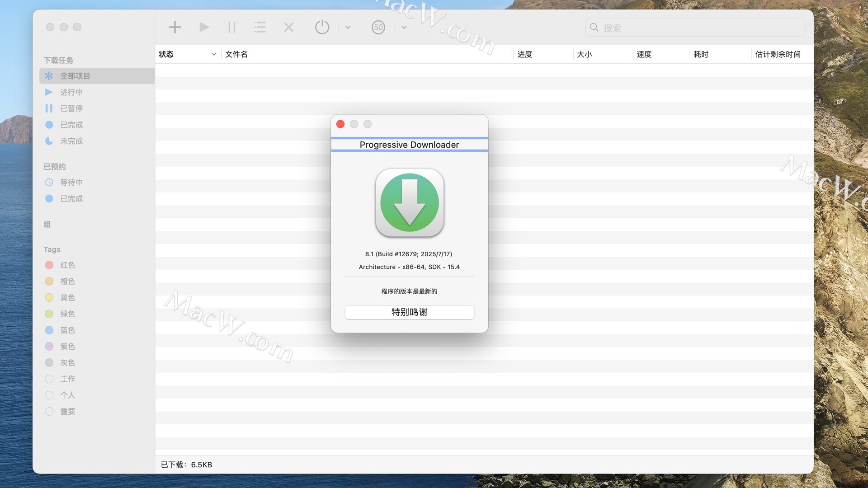Remove task with the X toolbar icon

289,27
